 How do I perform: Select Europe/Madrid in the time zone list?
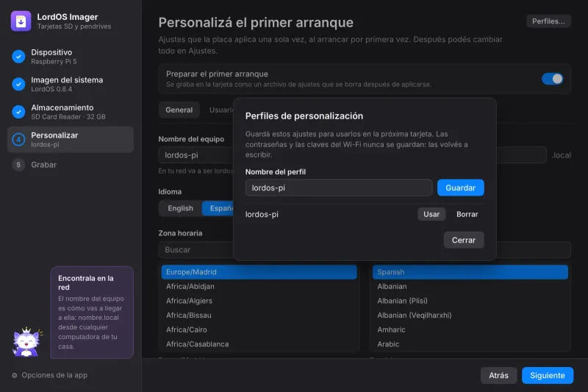pos(259,272)
